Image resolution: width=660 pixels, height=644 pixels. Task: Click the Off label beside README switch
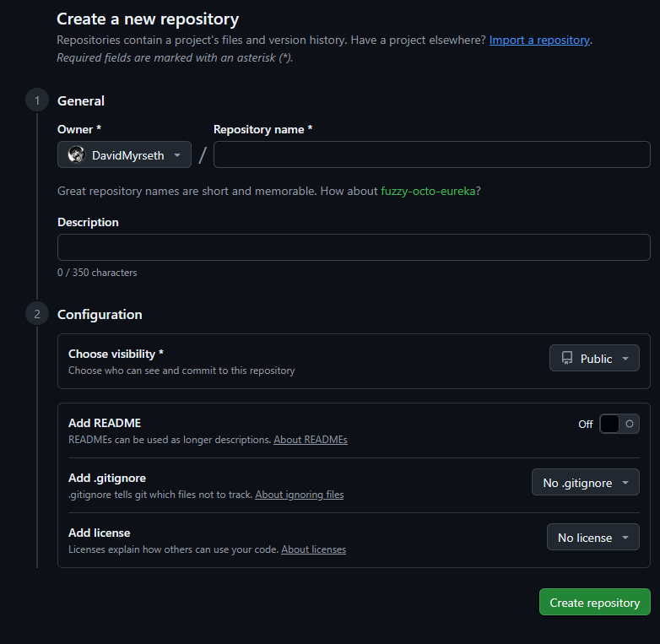coord(585,425)
